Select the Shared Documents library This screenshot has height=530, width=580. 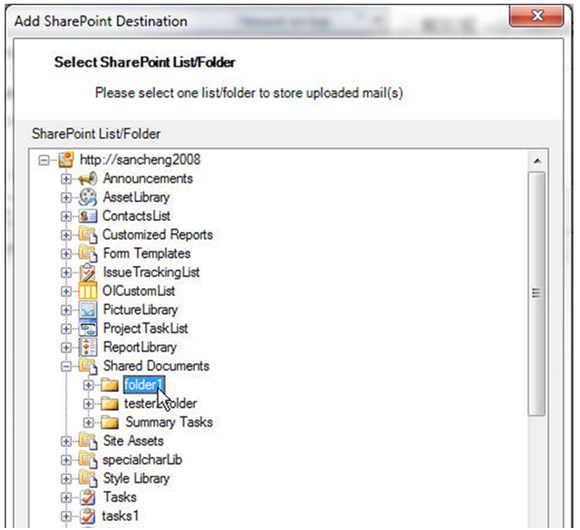[156, 366]
